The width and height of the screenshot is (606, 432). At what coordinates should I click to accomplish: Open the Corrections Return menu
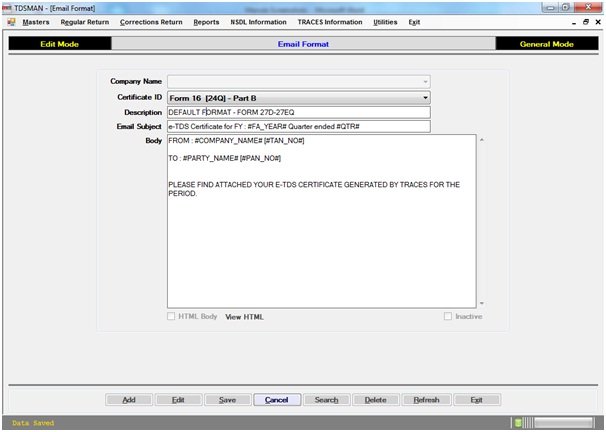(x=151, y=22)
